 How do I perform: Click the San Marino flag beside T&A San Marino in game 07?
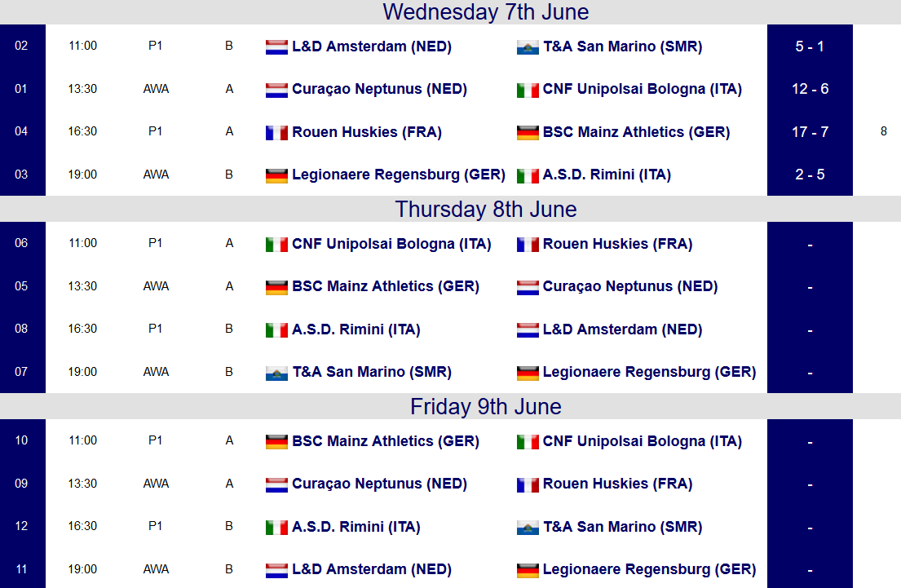276,373
